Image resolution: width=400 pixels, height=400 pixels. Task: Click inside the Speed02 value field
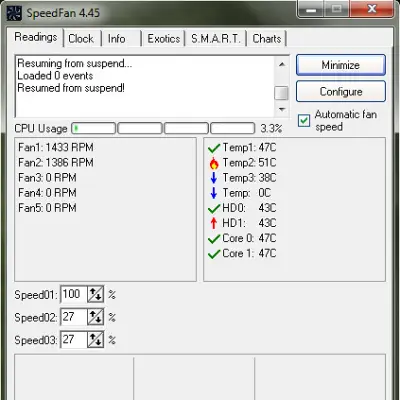coord(74,317)
